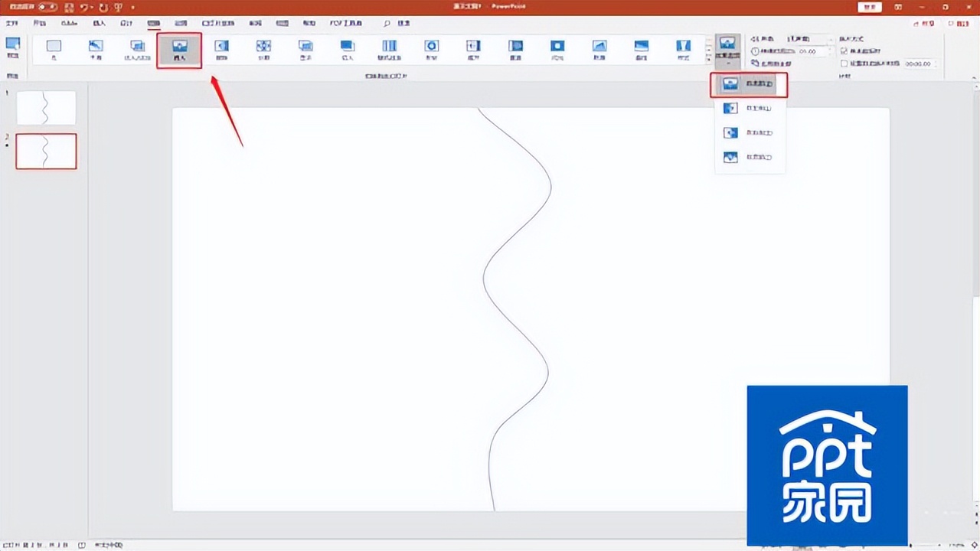Select the Reveal transition
The width and height of the screenshot is (980, 551).
pos(305,51)
